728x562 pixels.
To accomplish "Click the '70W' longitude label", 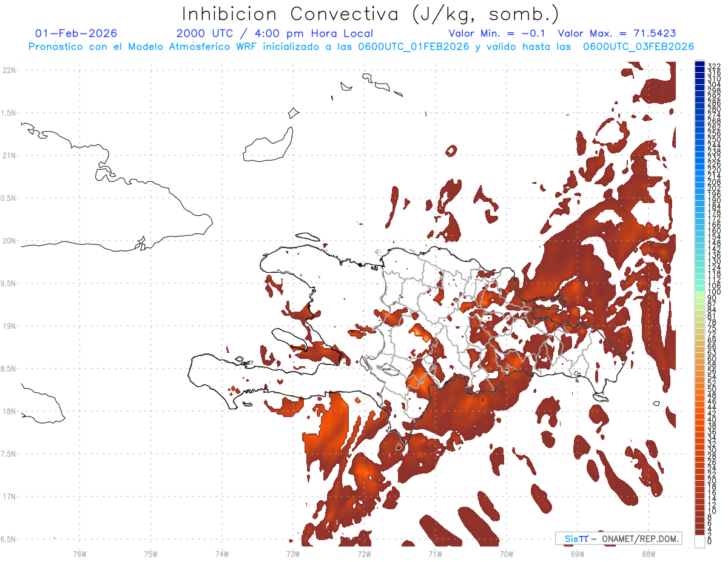I will click(x=507, y=554).
